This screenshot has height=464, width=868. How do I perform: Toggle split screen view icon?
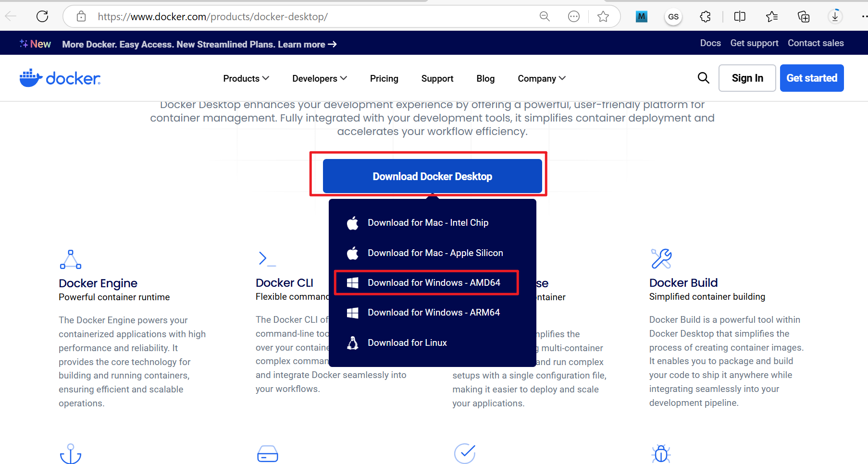pyautogui.click(x=740, y=17)
